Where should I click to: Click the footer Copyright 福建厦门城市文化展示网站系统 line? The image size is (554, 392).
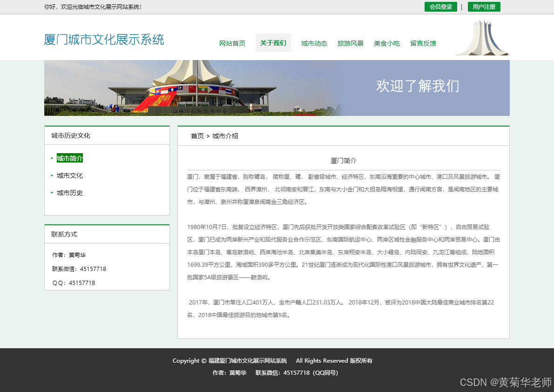click(x=272, y=360)
